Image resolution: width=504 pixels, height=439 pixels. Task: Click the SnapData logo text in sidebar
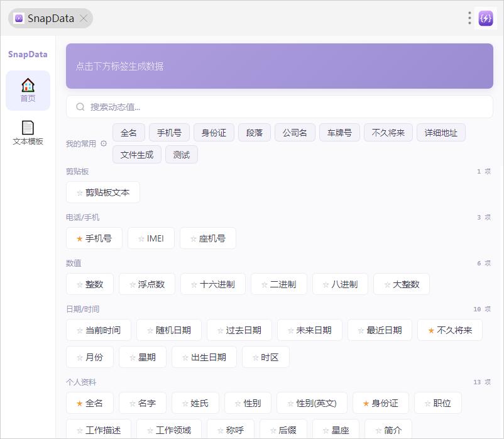[28, 54]
